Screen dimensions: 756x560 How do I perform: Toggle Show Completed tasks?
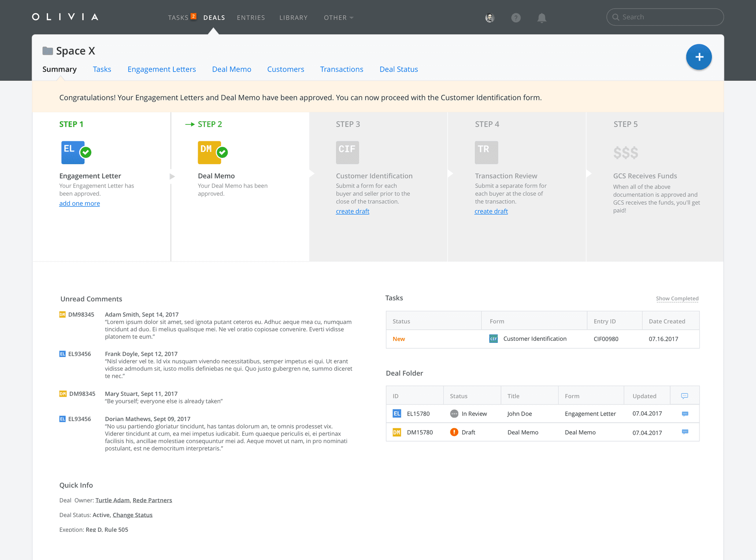[677, 299]
